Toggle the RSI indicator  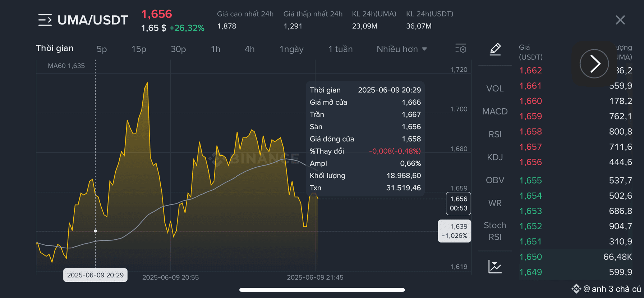coord(495,134)
